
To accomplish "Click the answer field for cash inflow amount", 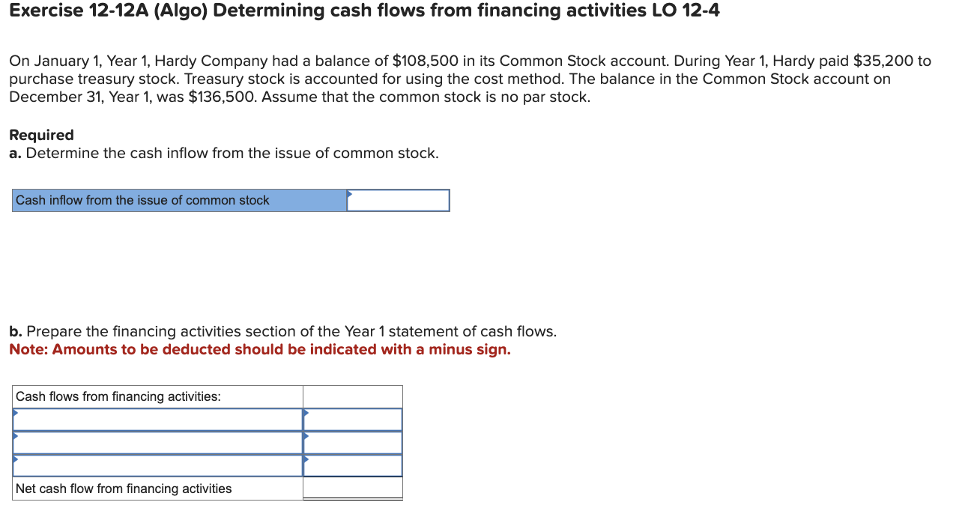I will (x=397, y=200).
